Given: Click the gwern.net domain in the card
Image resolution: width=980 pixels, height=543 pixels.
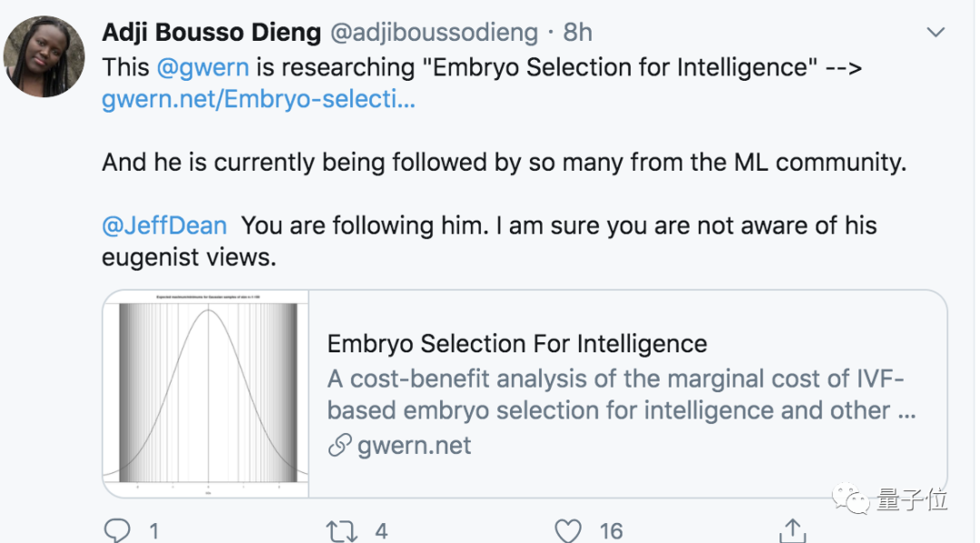Looking at the screenshot, I should pyautogui.click(x=413, y=446).
